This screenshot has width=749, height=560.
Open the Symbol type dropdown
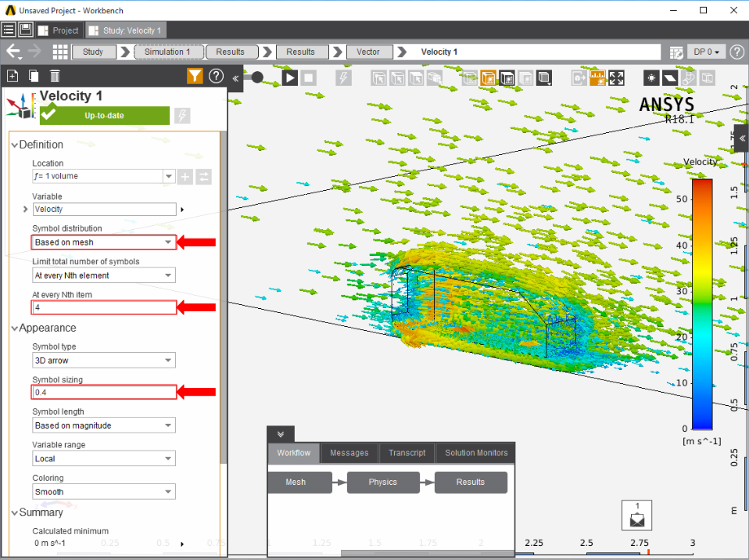coord(104,361)
